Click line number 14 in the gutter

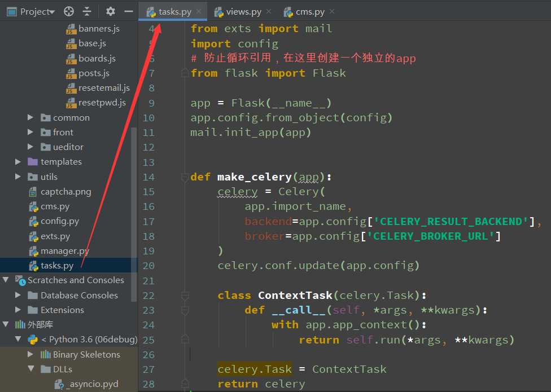click(148, 177)
